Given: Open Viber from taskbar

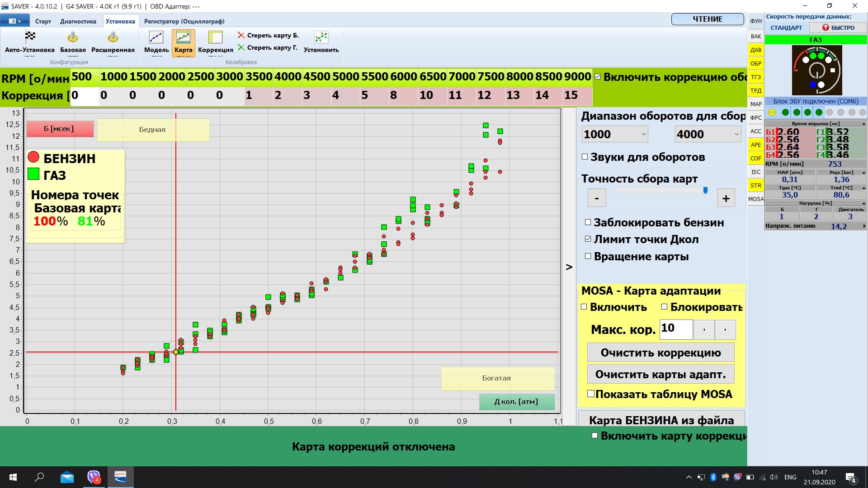Looking at the screenshot, I should [94, 477].
